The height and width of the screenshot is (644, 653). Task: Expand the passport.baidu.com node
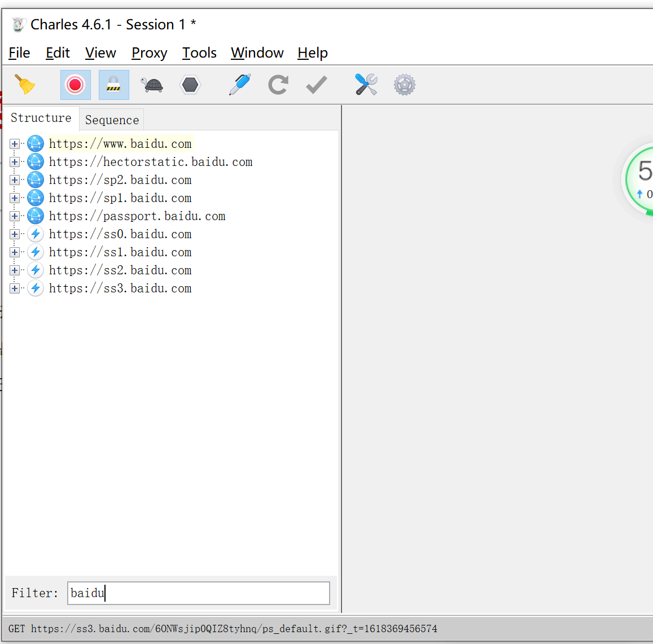15,216
